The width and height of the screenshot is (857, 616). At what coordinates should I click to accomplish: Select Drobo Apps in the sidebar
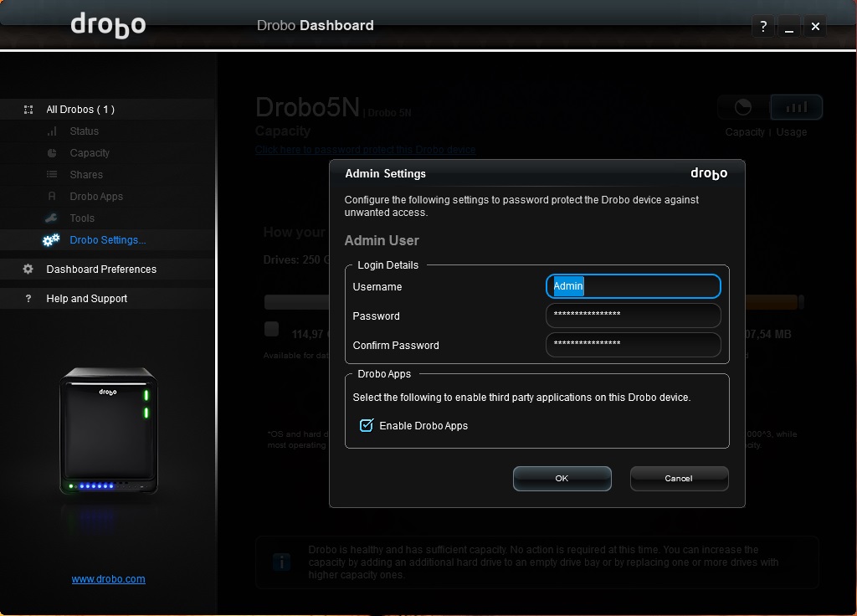point(96,196)
